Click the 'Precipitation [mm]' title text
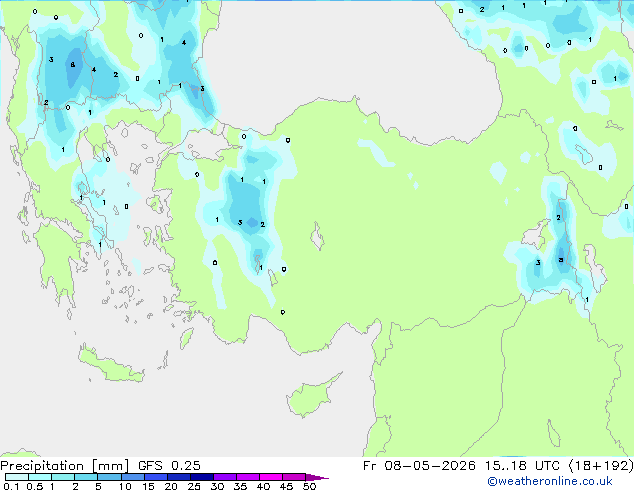Viewport: 634px width, 490px height. [65, 466]
